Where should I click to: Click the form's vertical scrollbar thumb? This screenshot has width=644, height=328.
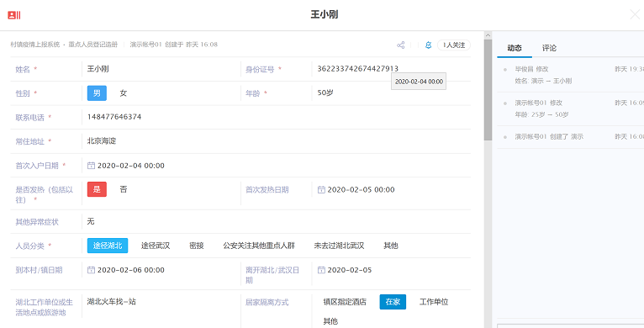[488, 90]
